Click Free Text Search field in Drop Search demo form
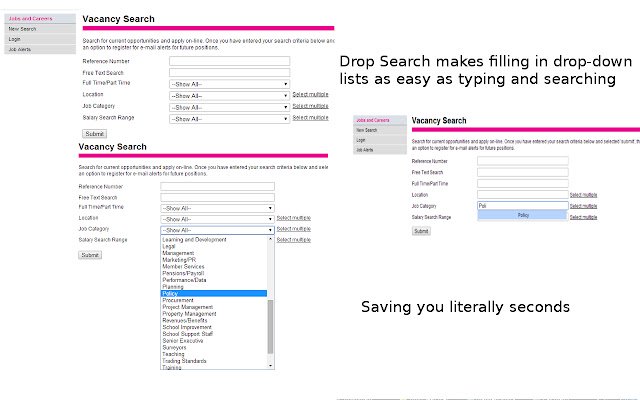The image size is (640, 400). (x=522, y=172)
